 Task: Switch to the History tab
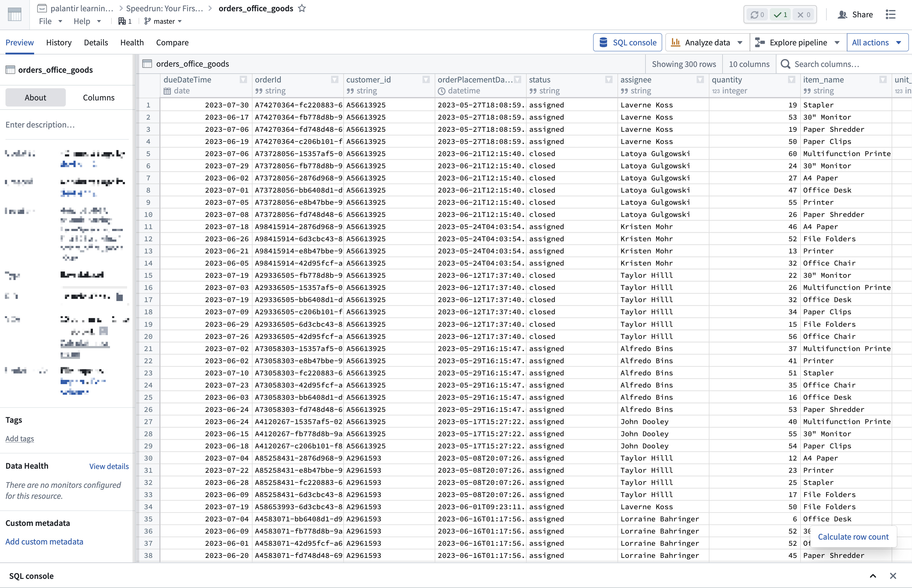pos(59,42)
